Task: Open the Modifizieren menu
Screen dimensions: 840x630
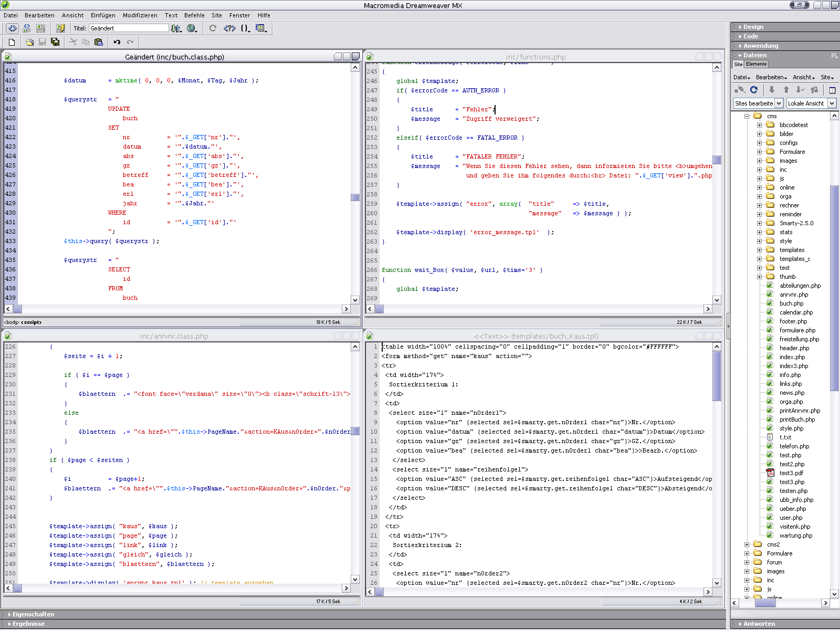Action: point(140,15)
